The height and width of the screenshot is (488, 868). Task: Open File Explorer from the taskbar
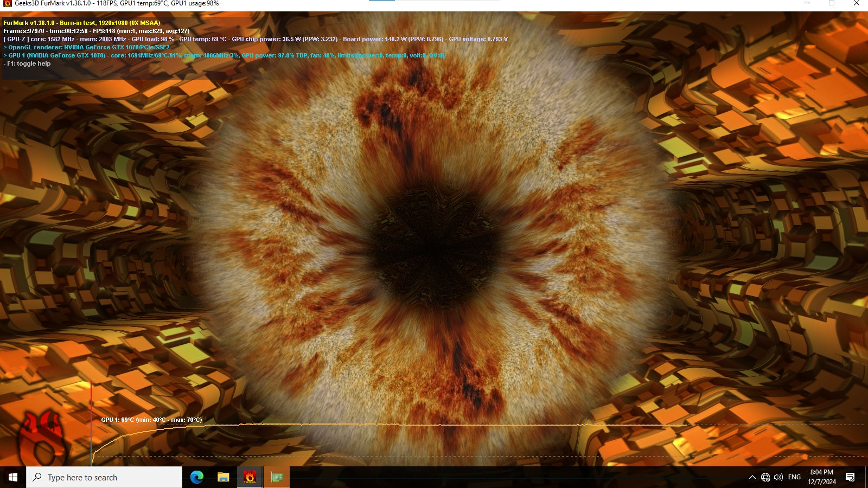pos(223,477)
